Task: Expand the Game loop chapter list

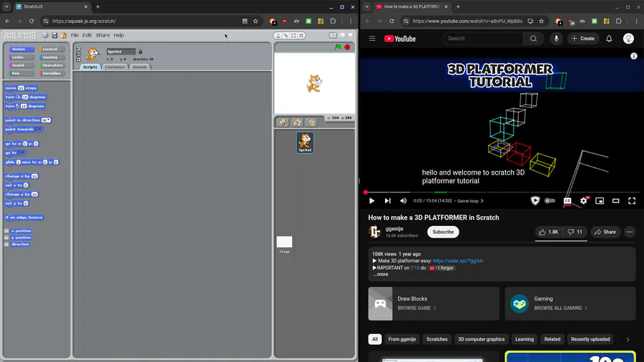Action: pos(470,201)
